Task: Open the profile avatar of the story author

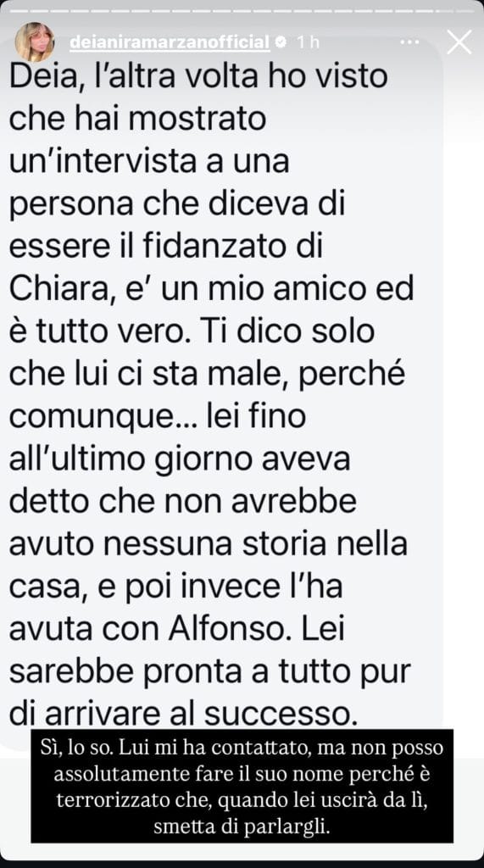Action: click(x=35, y=42)
